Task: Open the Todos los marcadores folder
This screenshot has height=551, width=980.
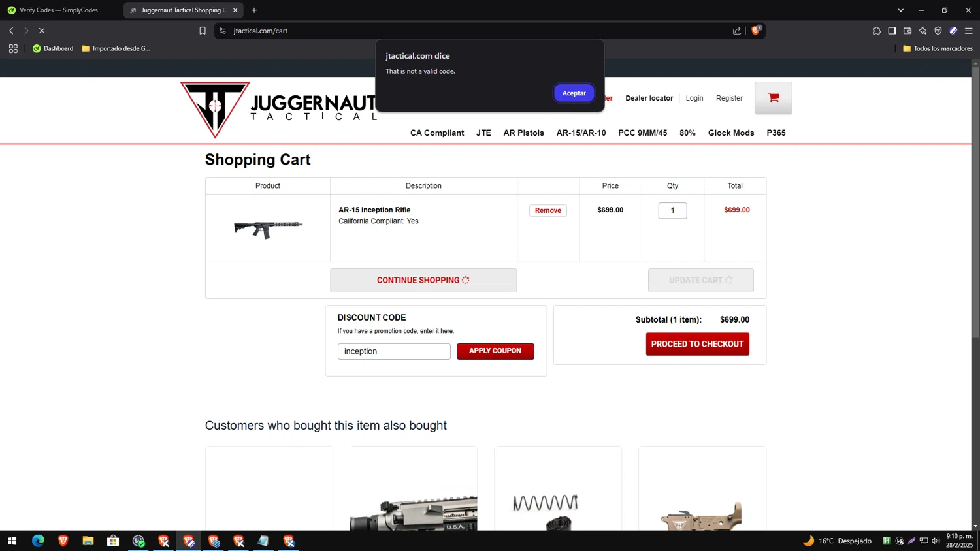Action: click(x=938, y=48)
